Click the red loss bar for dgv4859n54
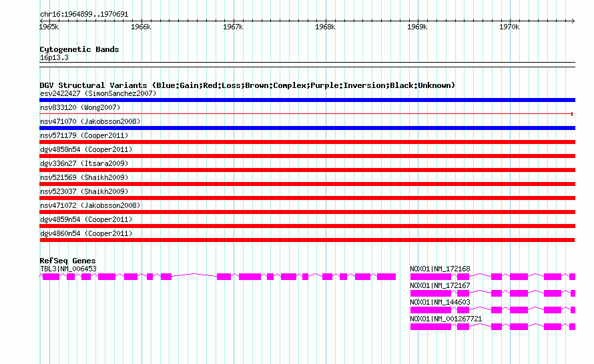 click(x=307, y=226)
